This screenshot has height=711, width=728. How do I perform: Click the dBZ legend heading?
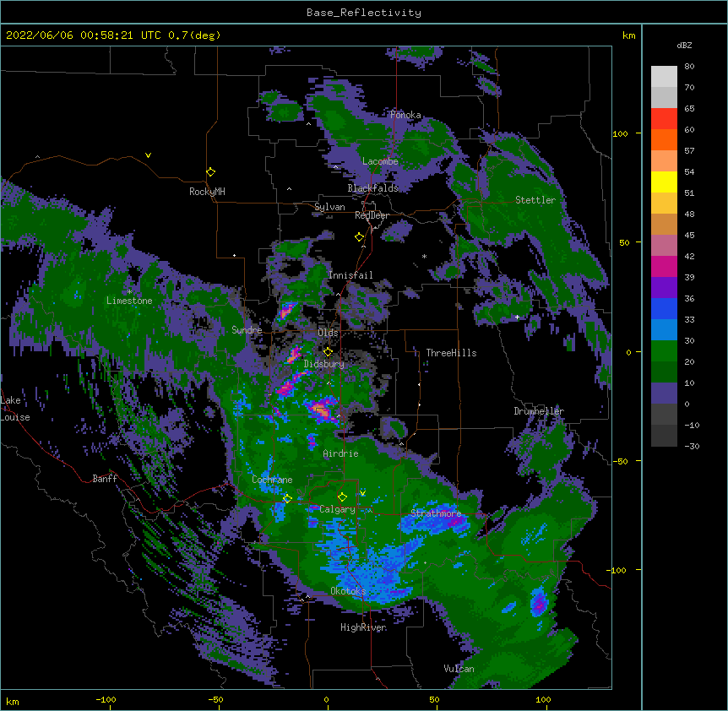point(684,46)
